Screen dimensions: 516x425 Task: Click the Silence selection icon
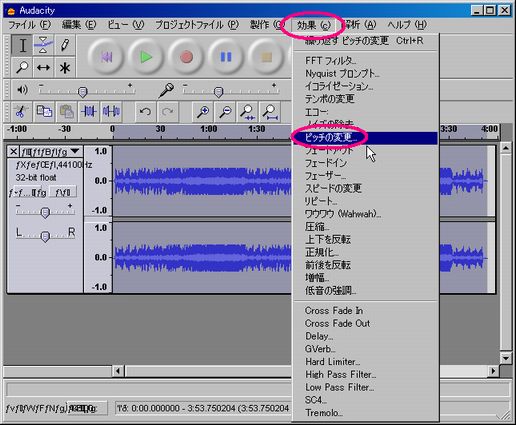click(112, 112)
